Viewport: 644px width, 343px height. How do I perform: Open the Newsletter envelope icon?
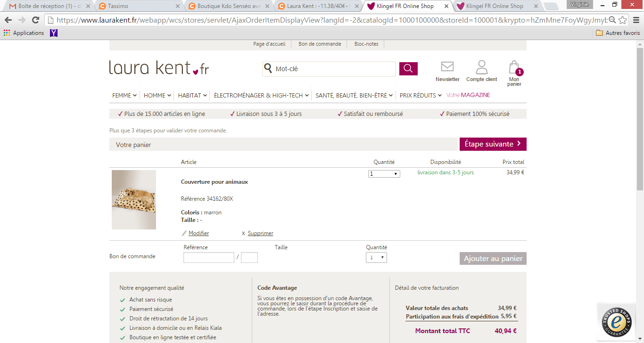[447, 67]
